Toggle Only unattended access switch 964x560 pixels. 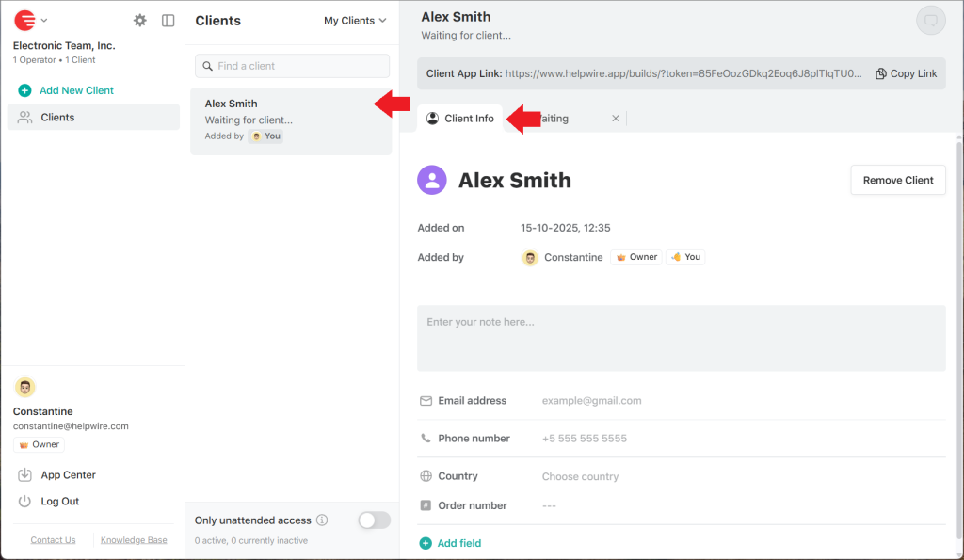click(375, 520)
